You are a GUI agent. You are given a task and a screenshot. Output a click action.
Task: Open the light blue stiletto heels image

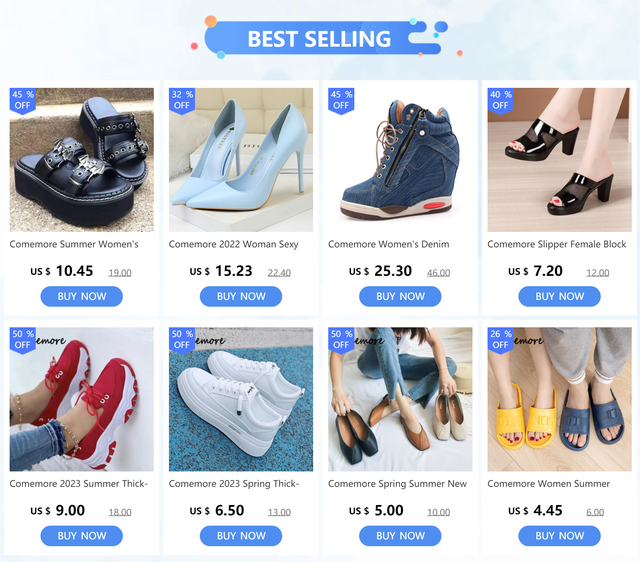pyautogui.click(x=241, y=160)
